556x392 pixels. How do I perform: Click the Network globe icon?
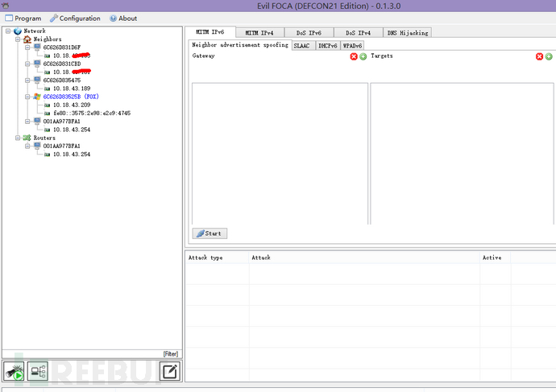click(x=18, y=31)
